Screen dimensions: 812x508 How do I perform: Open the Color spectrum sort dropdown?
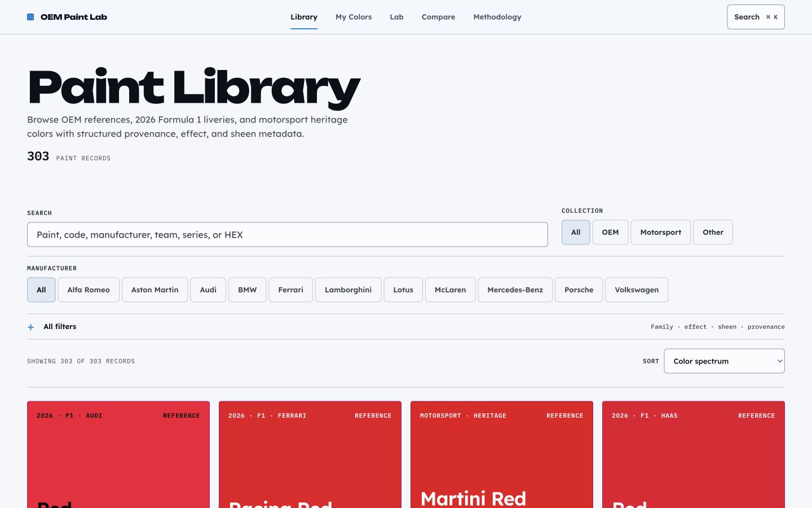point(724,361)
